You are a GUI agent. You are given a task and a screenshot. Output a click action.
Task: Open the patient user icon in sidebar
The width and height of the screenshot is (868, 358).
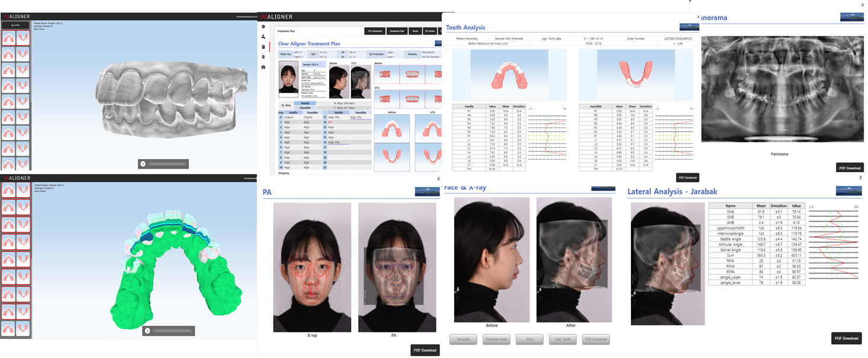(263, 37)
